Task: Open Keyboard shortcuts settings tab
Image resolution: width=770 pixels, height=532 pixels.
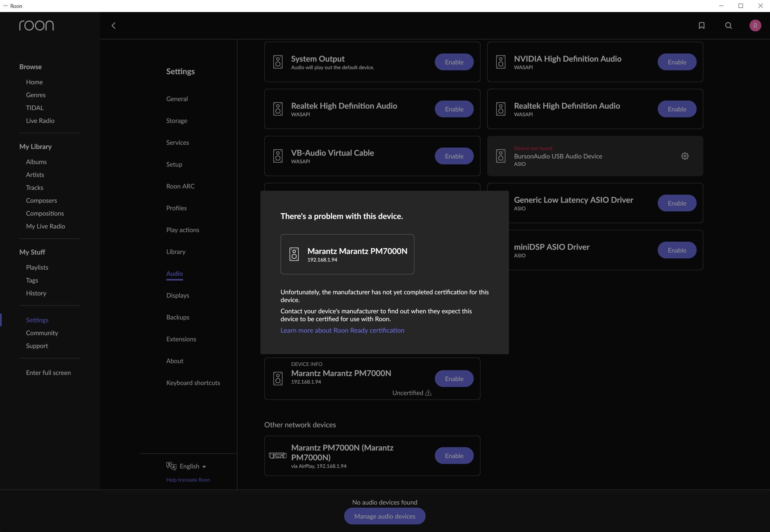Action: click(193, 383)
